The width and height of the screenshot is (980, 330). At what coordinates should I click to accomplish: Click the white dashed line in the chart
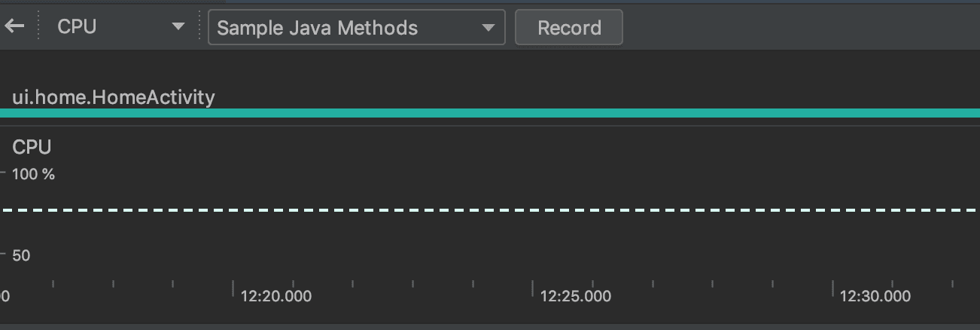(489, 210)
